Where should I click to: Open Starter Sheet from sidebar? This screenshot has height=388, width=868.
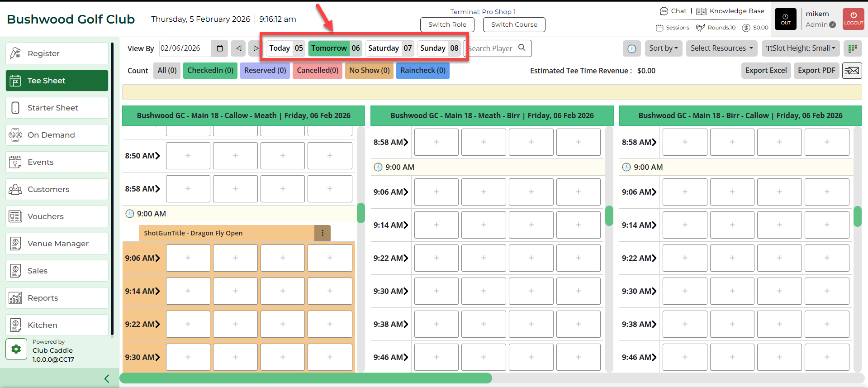coord(57,108)
